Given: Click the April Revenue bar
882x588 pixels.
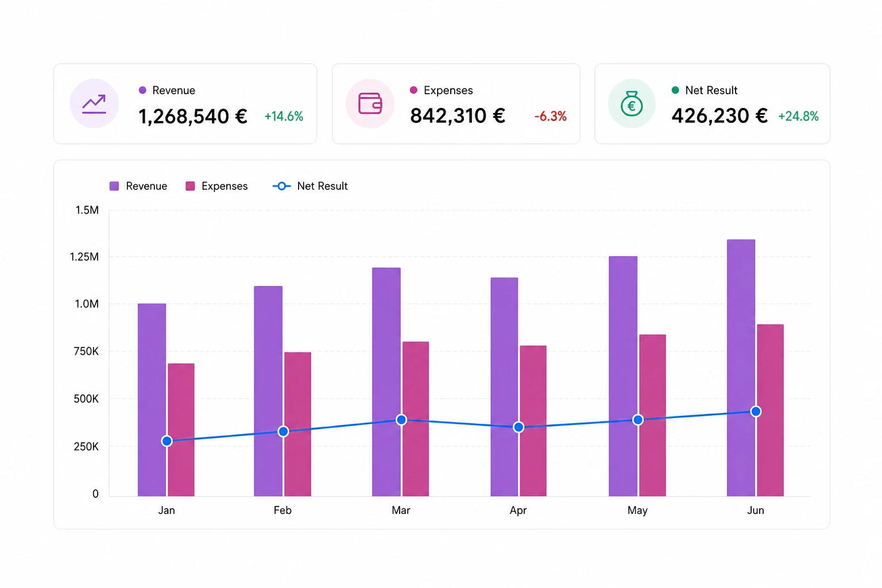Looking at the screenshot, I should [x=504, y=387].
